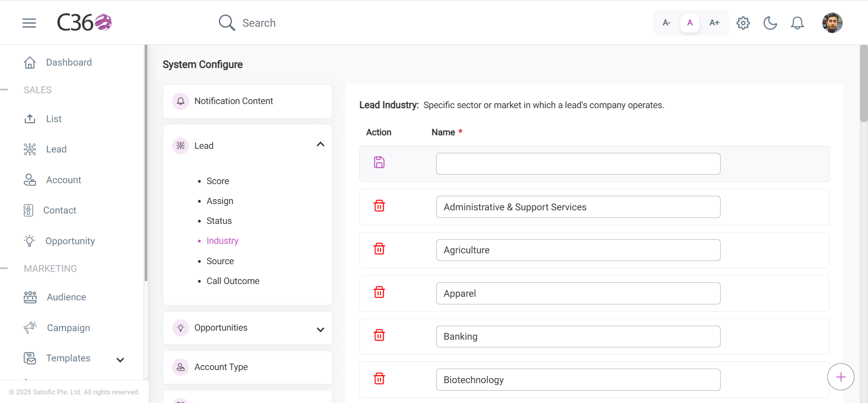Select Assign under Lead settings

tap(220, 201)
